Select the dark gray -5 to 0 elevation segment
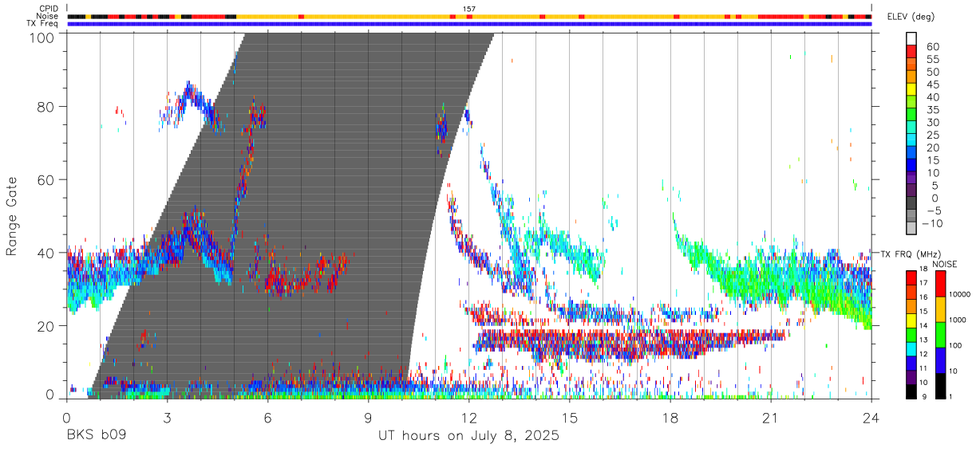The width and height of the screenshot is (980, 452). pos(911,202)
